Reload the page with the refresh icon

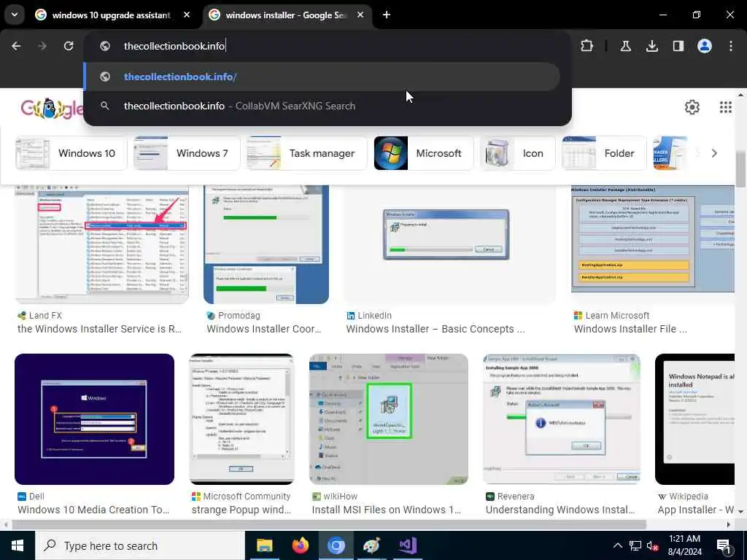pyautogui.click(x=69, y=46)
